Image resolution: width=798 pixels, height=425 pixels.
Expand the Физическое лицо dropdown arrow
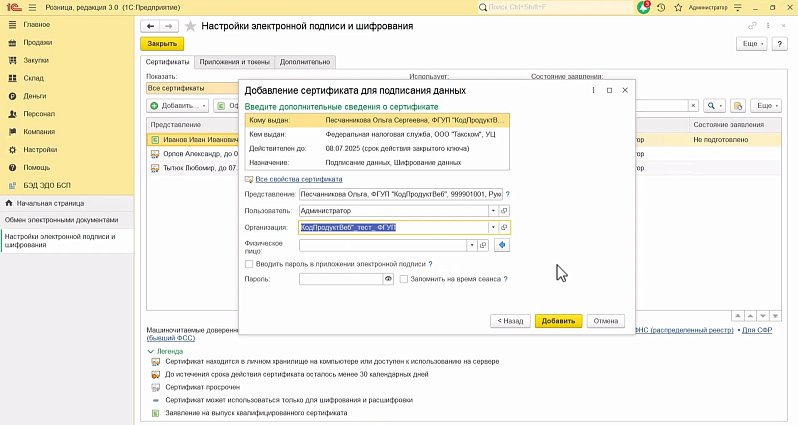click(x=472, y=245)
